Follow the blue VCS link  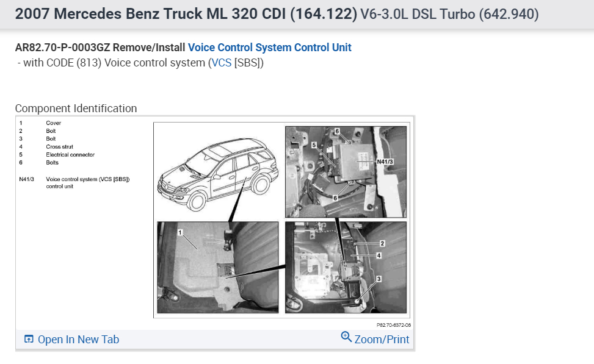coord(222,62)
